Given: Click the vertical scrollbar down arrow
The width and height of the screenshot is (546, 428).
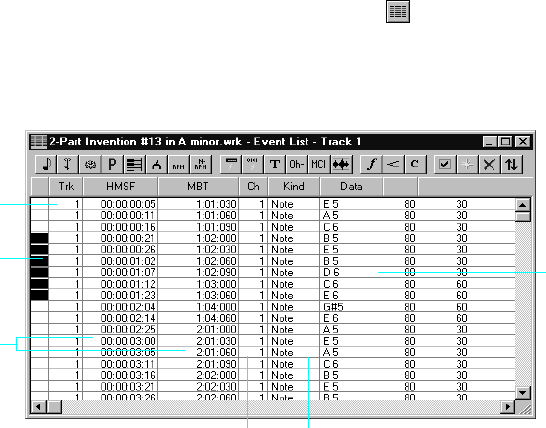Looking at the screenshot, I should click(x=522, y=393).
